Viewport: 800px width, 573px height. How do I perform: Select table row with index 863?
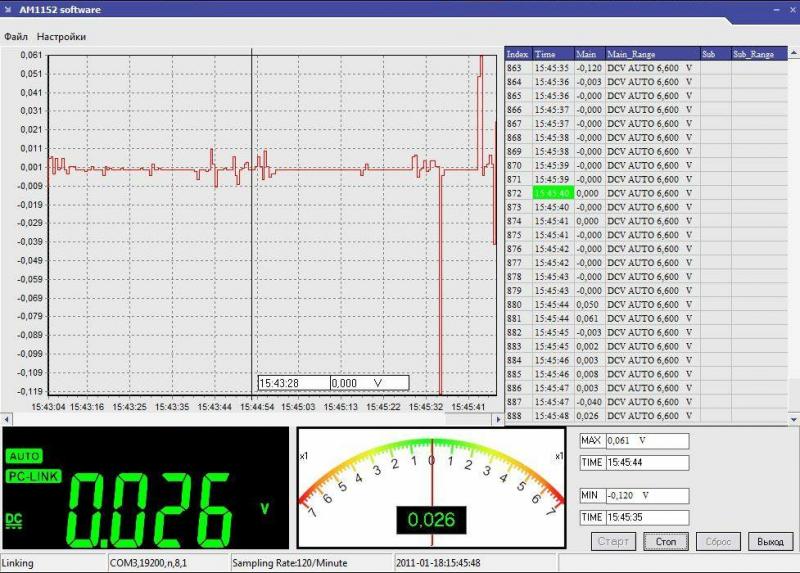click(646, 68)
